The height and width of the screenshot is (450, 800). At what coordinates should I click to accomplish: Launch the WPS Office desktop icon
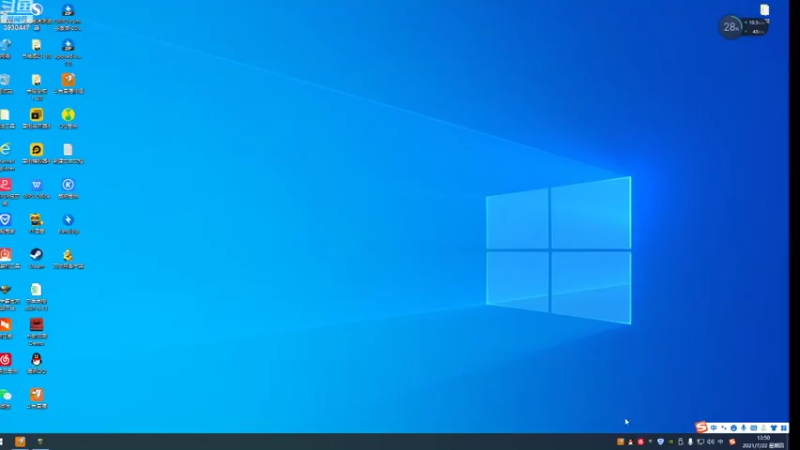click(36, 185)
